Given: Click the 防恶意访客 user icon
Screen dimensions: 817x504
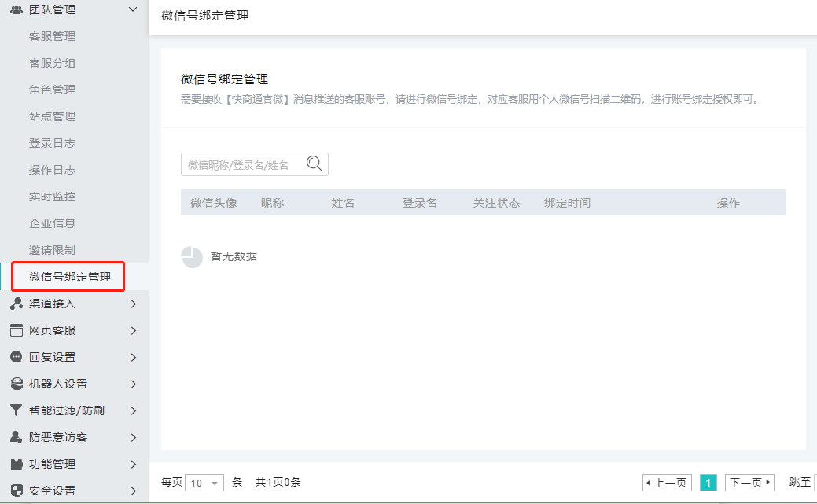Looking at the screenshot, I should click(x=16, y=437).
